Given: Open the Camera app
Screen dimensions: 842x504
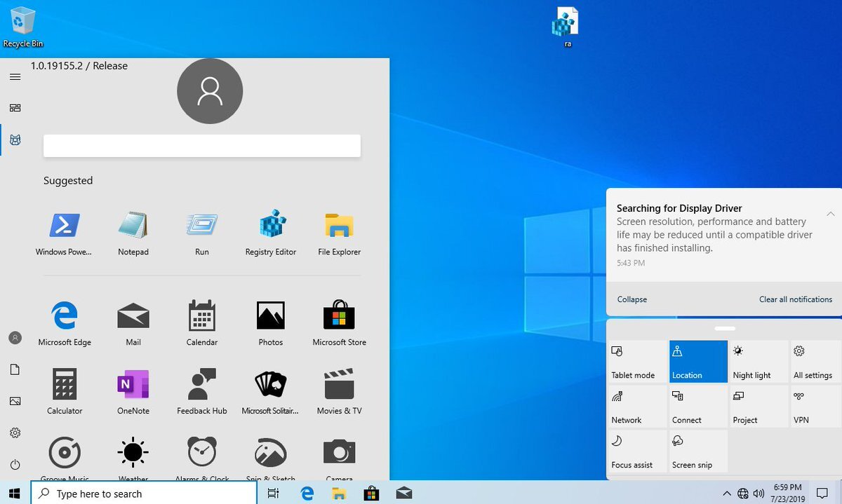Looking at the screenshot, I should point(339,458).
